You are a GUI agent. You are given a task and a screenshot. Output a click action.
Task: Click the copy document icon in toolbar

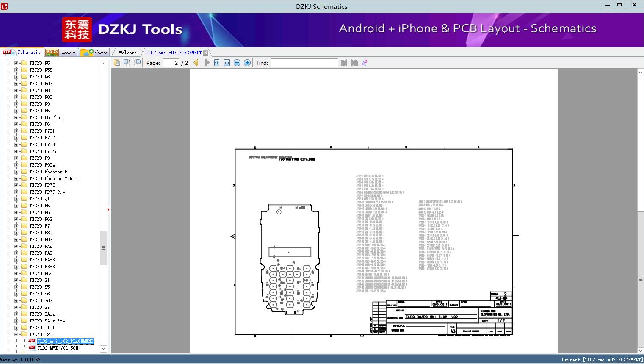coord(116,63)
